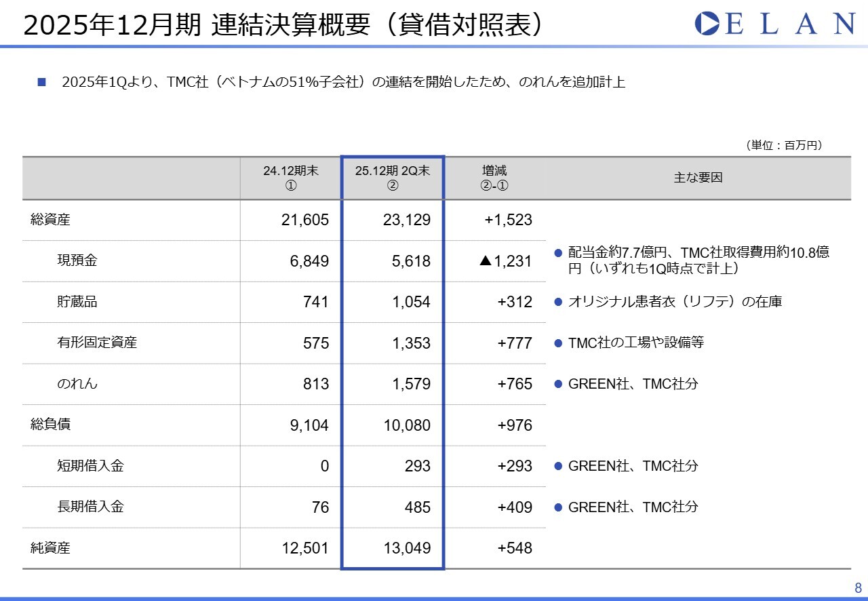The width and height of the screenshot is (868, 601).
Task: Select the 25.12期 2Q末 column header
Action: [x=393, y=178]
